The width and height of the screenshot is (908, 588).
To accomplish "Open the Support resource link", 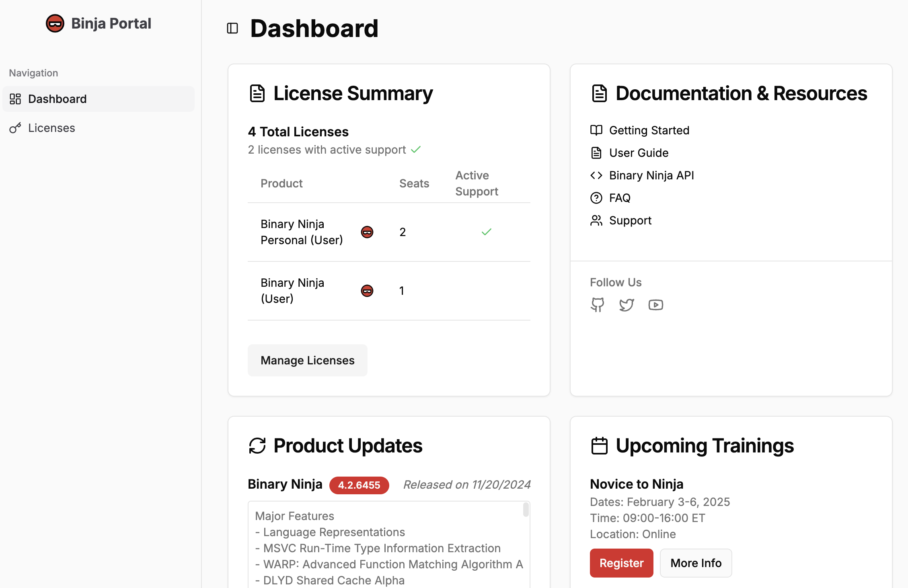I will [x=630, y=220].
